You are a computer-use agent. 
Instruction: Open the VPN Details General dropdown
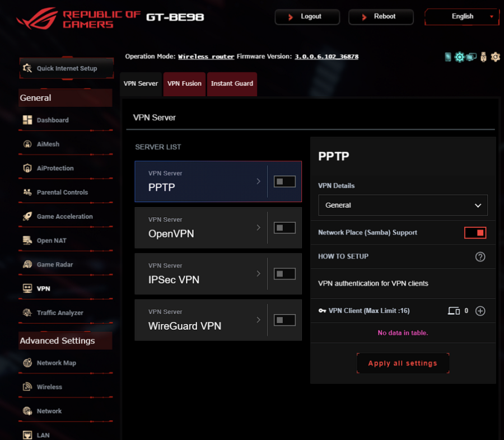[403, 205]
